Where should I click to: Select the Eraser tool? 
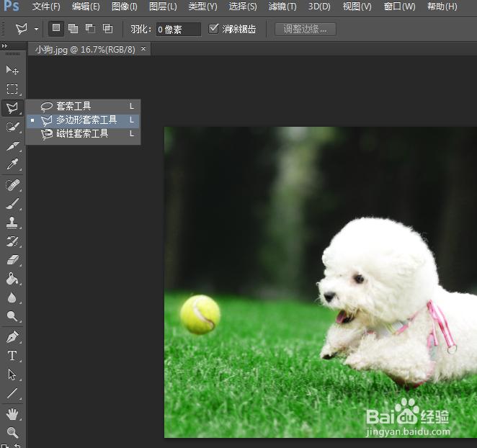[12, 260]
